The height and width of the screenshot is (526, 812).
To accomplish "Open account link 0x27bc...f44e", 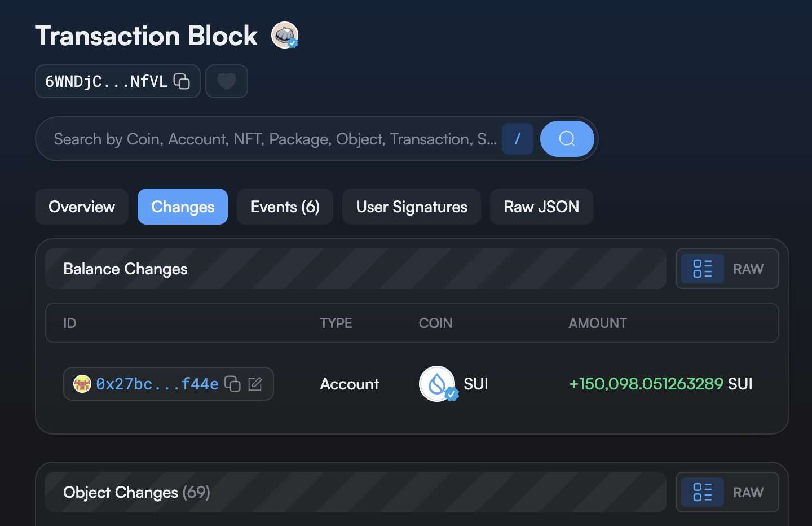I will pos(157,384).
